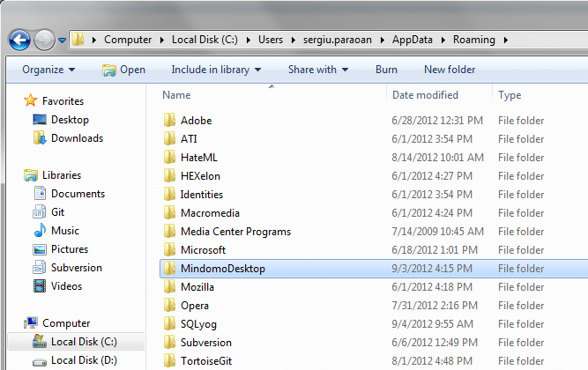The height and width of the screenshot is (370, 588).
Task: Click the Git library icon
Action: [x=40, y=211]
